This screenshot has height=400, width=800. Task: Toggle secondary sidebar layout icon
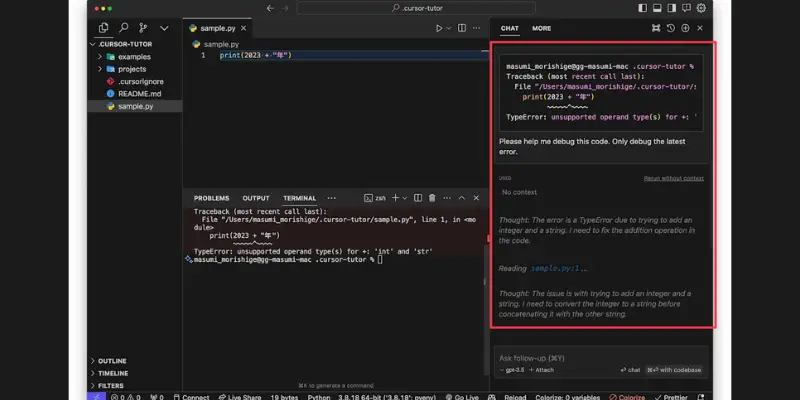[x=672, y=8]
